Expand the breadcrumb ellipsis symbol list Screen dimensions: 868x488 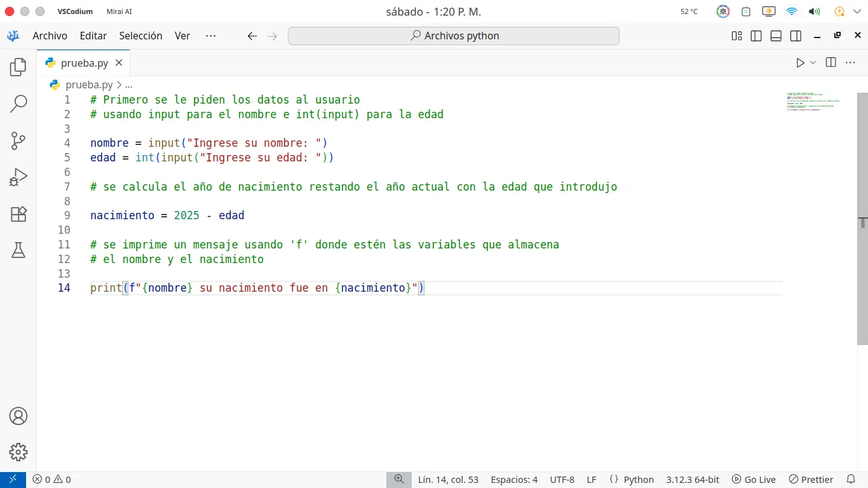tap(128, 85)
